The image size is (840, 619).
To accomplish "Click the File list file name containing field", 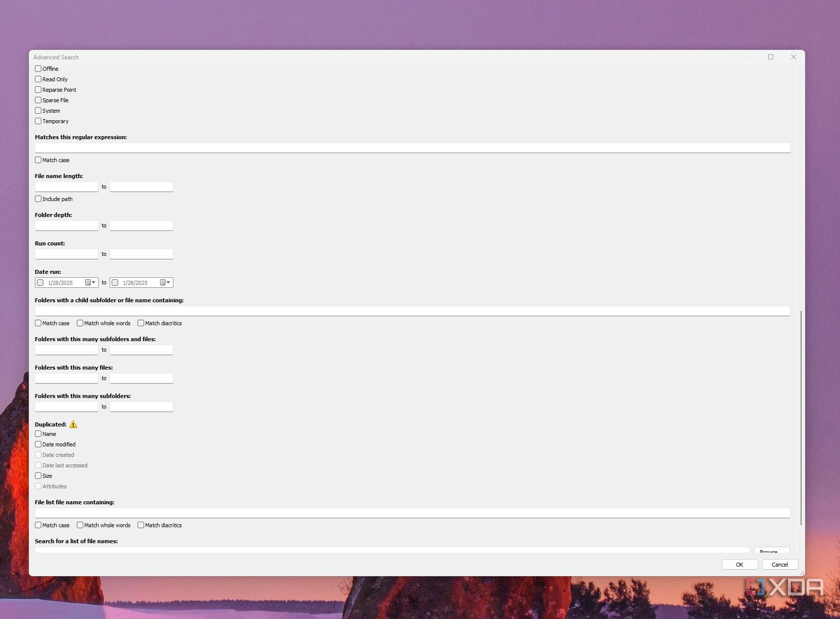I will click(x=412, y=513).
